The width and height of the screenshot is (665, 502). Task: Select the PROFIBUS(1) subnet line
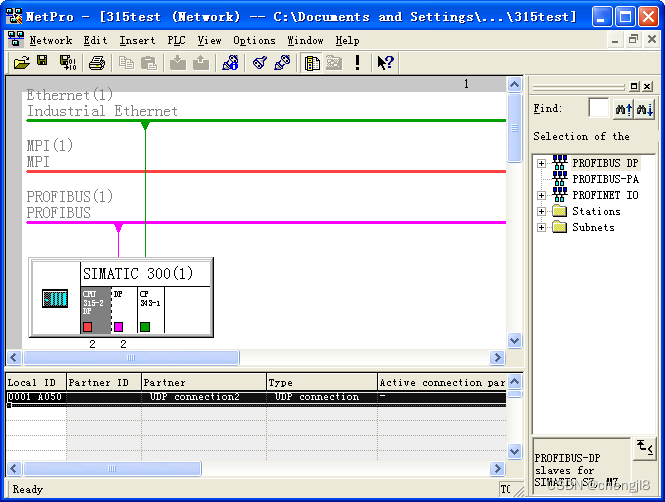click(x=266, y=222)
